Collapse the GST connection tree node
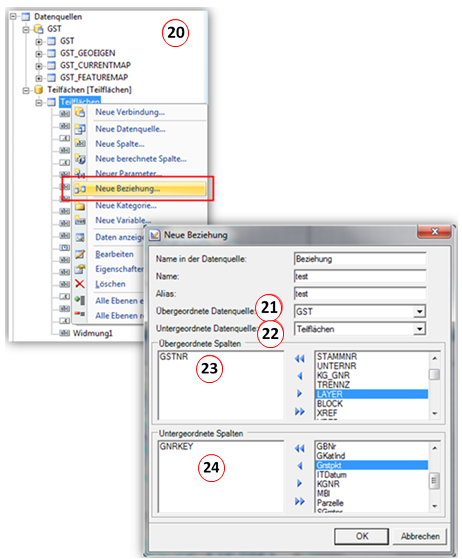462x559 pixels. click(26, 29)
